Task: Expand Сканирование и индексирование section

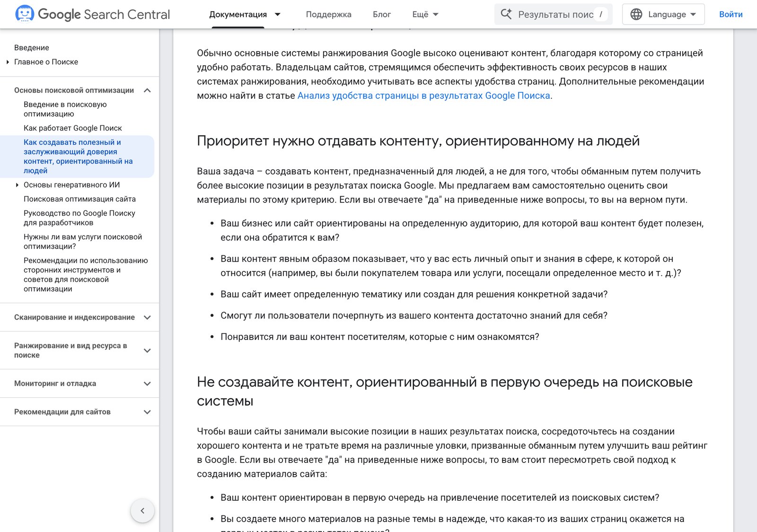Action: [x=147, y=317]
